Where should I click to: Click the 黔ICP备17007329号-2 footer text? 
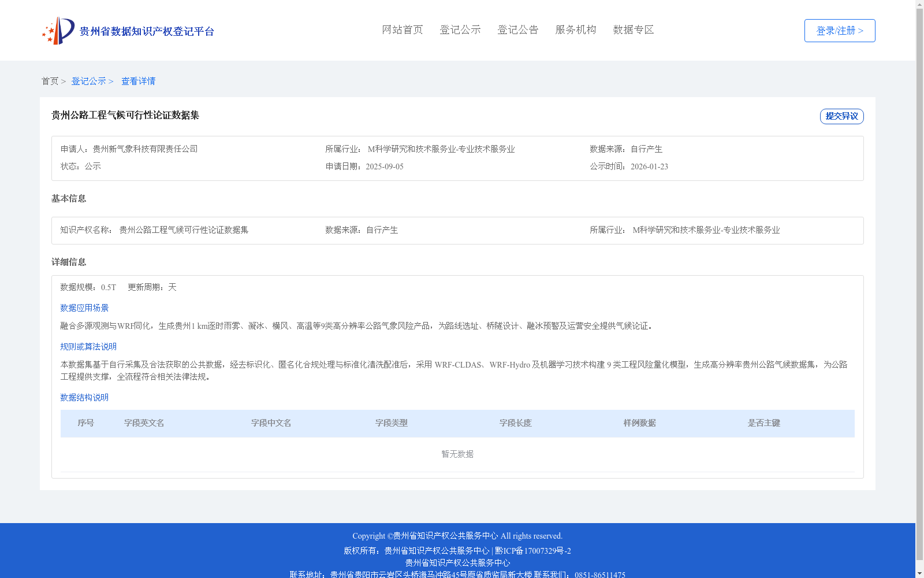(x=533, y=551)
